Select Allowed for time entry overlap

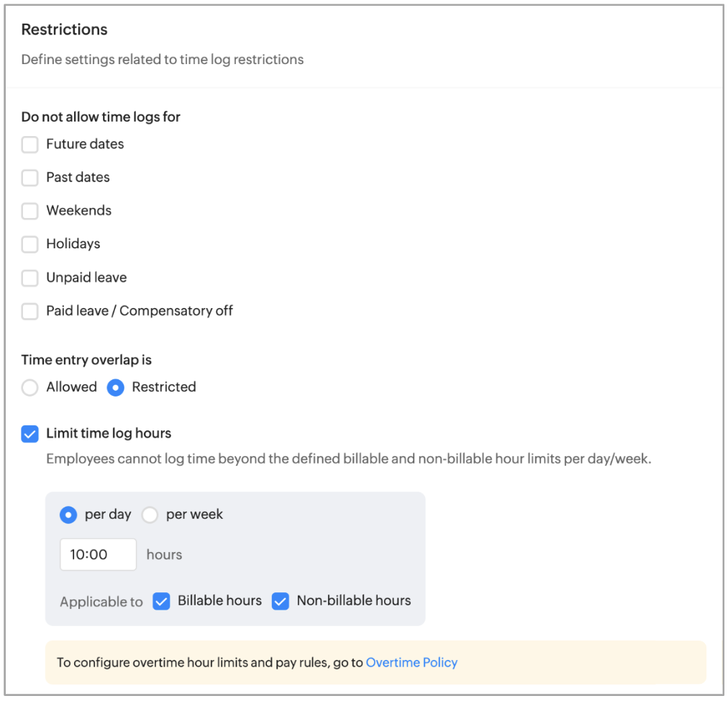29,387
